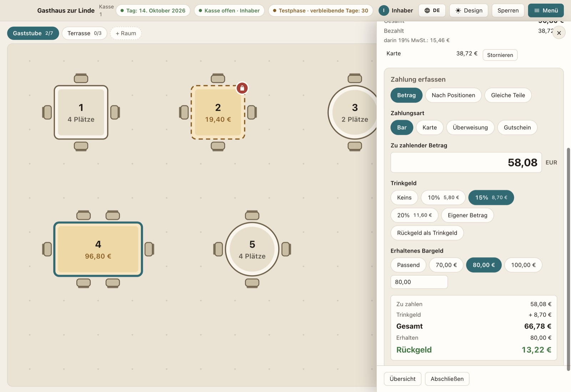
Task: Toggle Design theme with sun icon
Action: point(469,11)
